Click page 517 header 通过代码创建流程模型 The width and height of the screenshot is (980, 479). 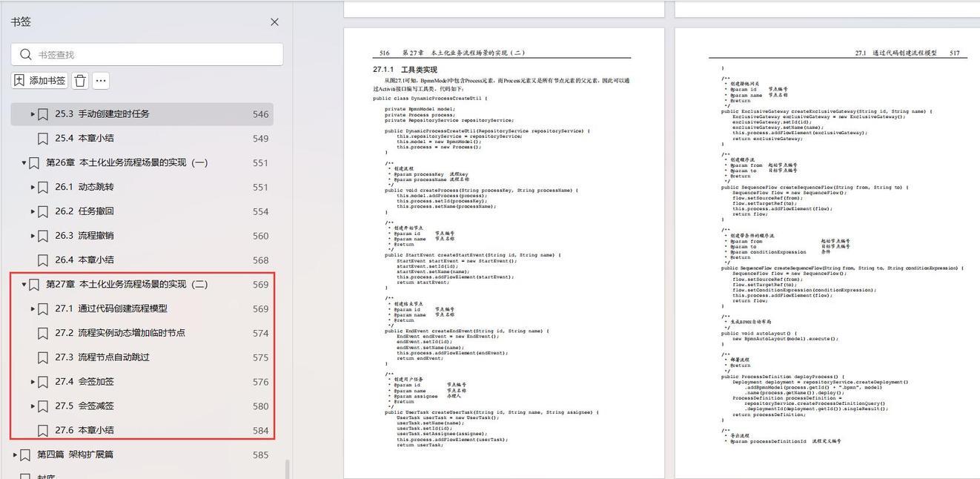904,53
